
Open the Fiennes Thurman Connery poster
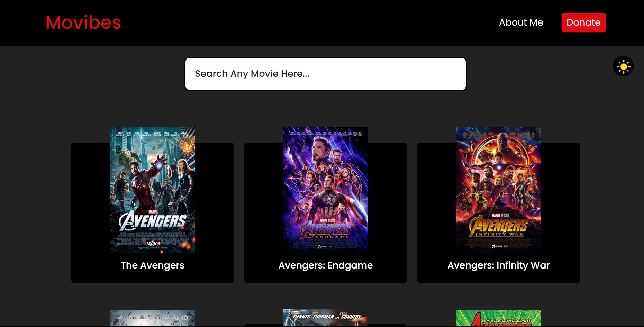pos(326,318)
